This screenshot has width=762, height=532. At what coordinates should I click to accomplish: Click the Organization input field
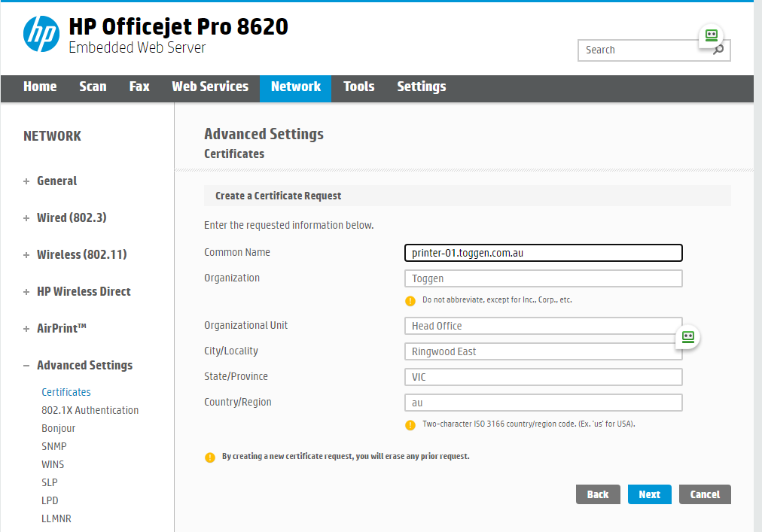point(544,278)
